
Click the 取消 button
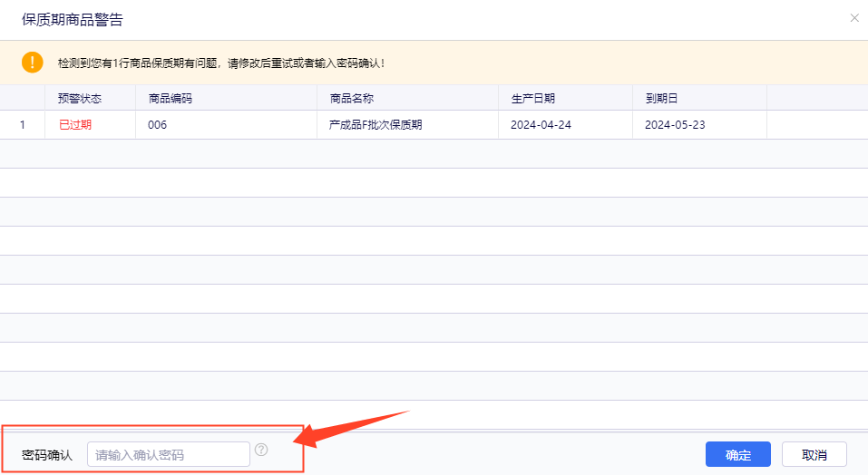(814, 454)
